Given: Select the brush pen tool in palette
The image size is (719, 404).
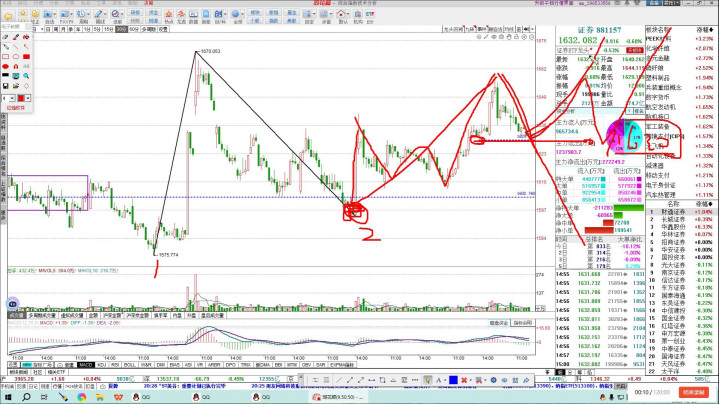Looking at the screenshot, I should coord(16,37).
